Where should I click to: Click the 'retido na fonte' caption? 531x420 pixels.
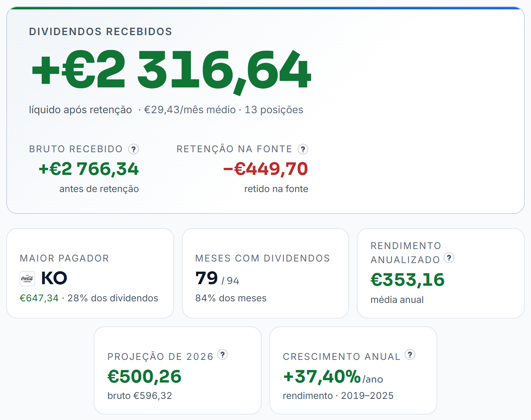276,189
